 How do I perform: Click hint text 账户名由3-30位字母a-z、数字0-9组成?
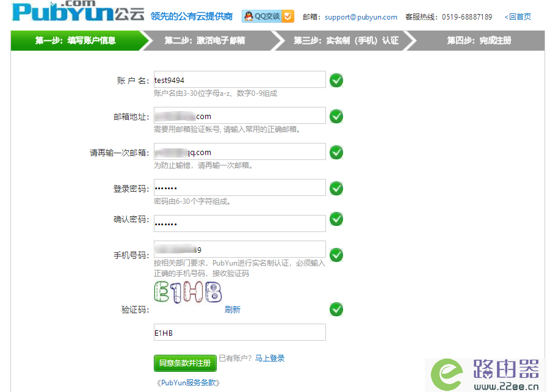point(215,93)
